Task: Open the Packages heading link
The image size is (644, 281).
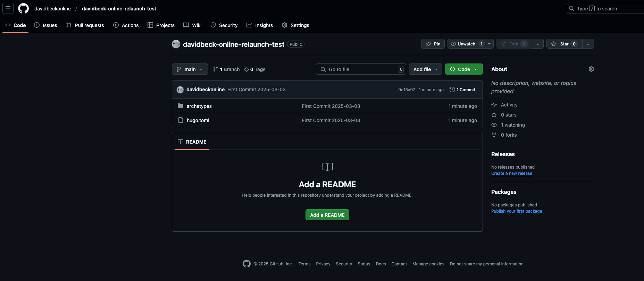Action: pos(504,192)
